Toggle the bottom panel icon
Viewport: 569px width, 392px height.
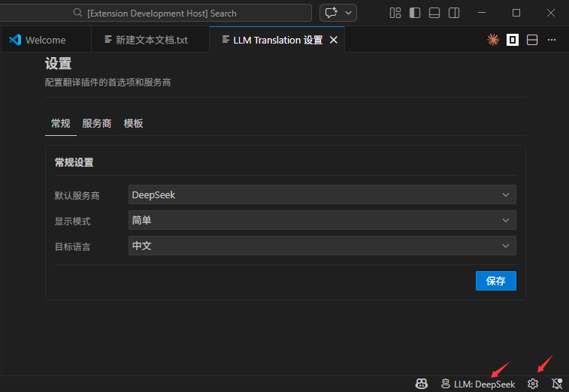[x=434, y=13]
